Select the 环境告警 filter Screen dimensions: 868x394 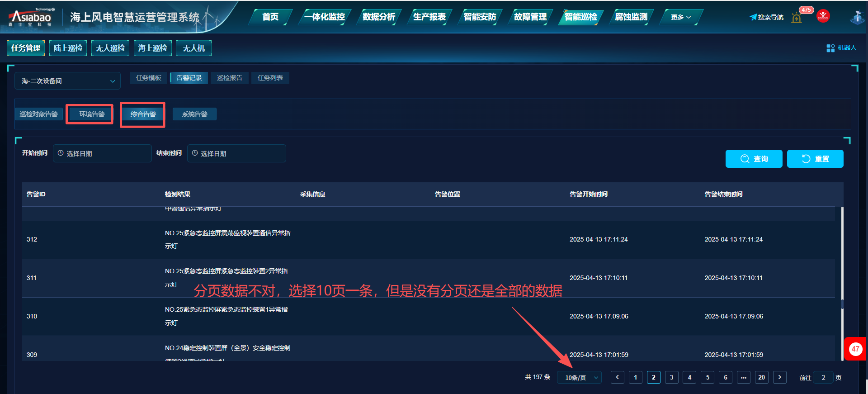pyautogui.click(x=92, y=114)
